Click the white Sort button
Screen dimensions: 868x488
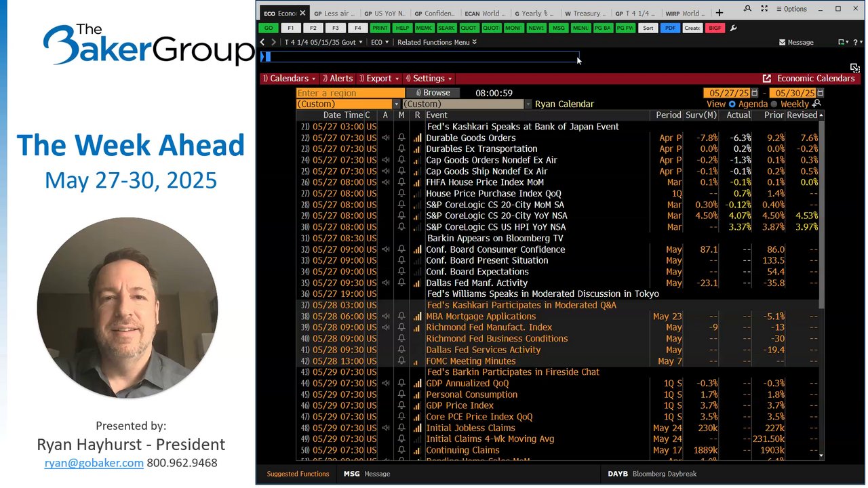point(648,28)
